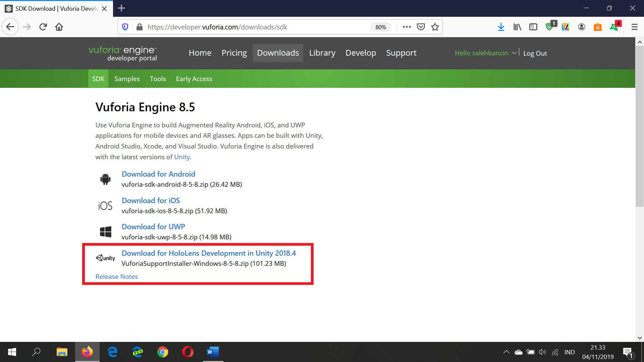This screenshot has width=644, height=362.
Task: Click the page vertical scrollbar thumb
Action: (640, 127)
